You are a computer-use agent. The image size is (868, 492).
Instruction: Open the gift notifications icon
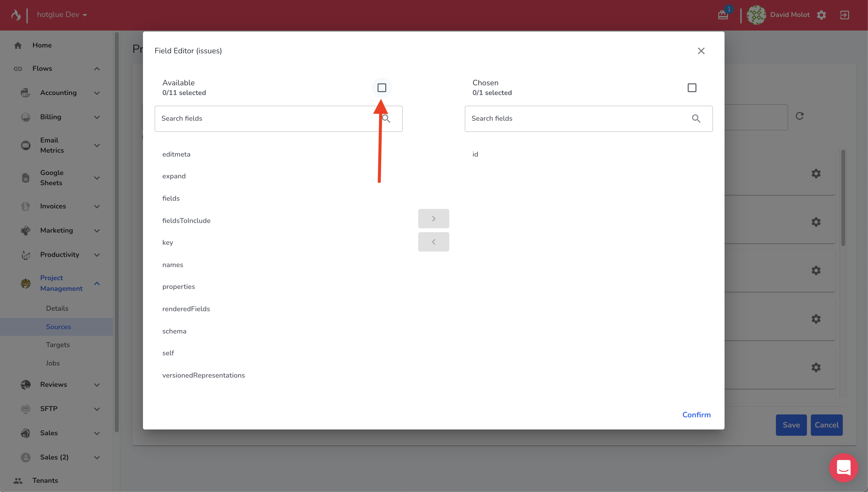[723, 15]
